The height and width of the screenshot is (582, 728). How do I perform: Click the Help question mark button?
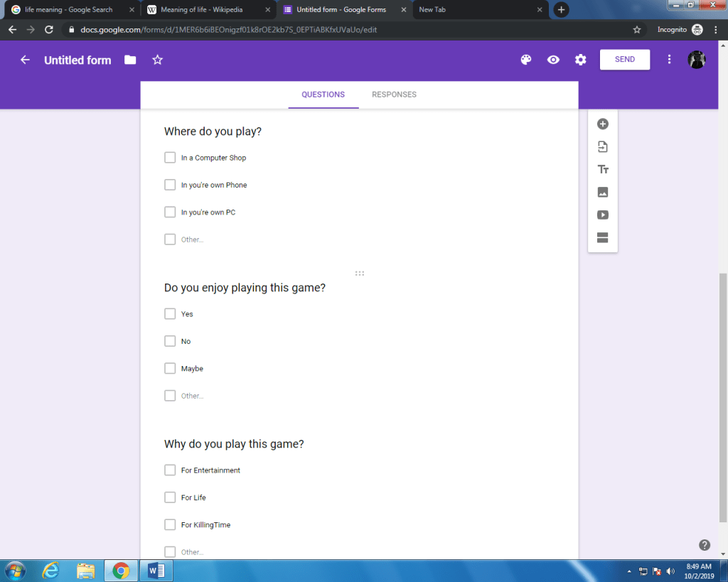(x=705, y=545)
